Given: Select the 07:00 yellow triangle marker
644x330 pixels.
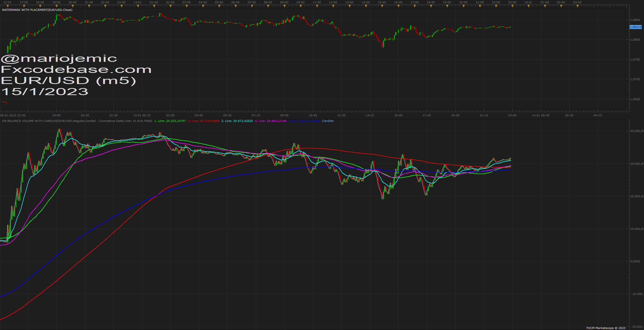Looking at the screenshot, I should click(x=252, y=6).
